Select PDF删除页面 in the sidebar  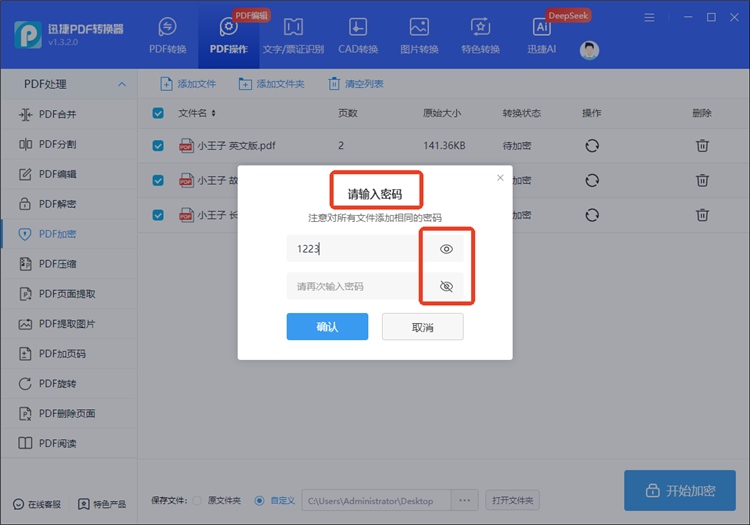[69, 414]
